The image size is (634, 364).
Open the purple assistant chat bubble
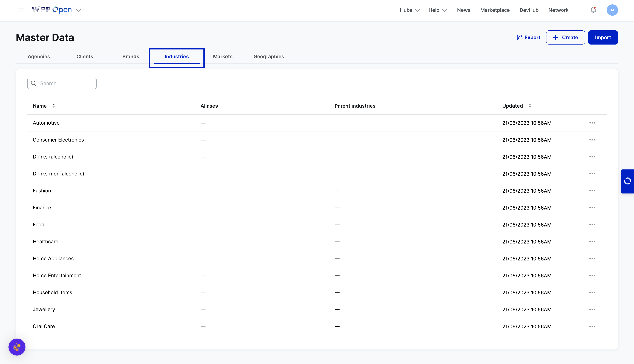tap(17, 347)
